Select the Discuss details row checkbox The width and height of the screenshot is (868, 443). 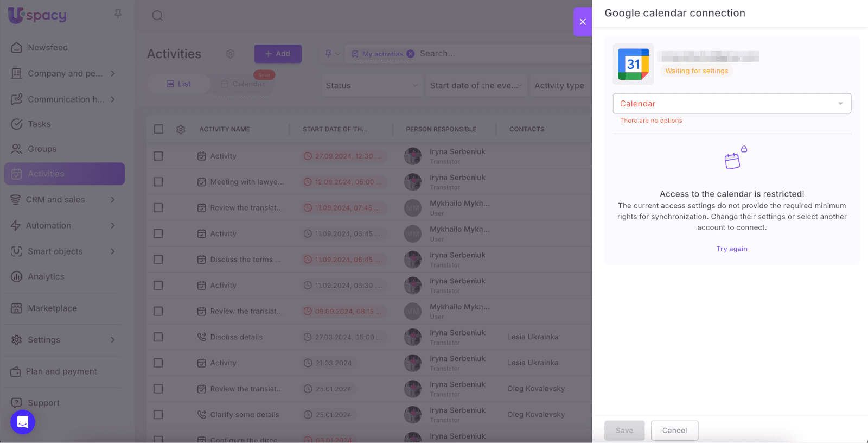click(158, 337)
